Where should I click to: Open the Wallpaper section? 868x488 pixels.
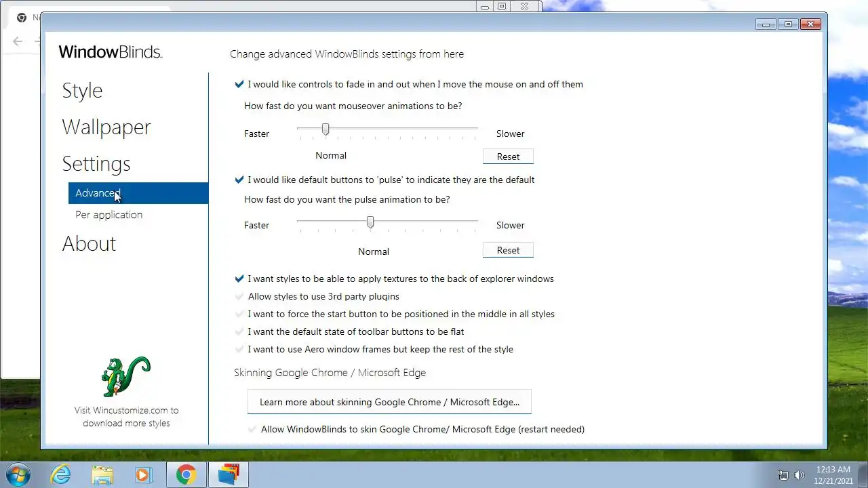coord(106,127)
